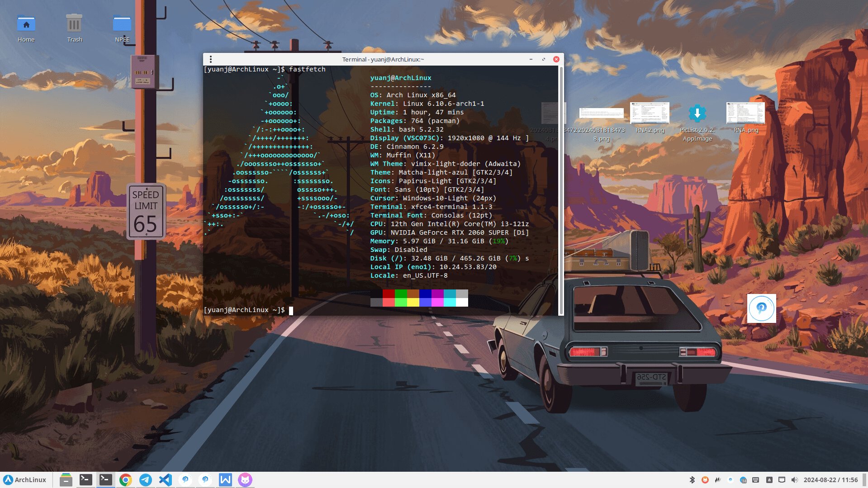Click the 'Packages: 764 (pacman)' line
868x488 pixels.
coord(415,121)
